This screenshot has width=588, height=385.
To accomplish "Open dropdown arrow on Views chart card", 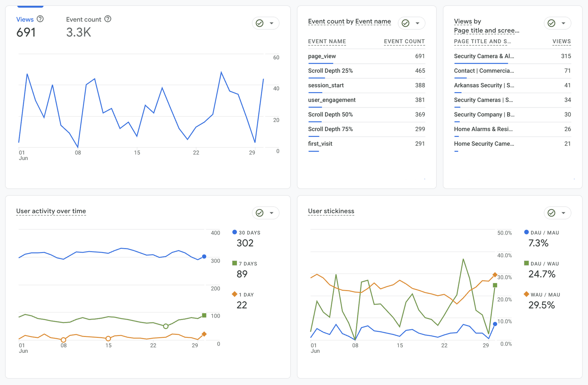I will (x=272, y=23).
